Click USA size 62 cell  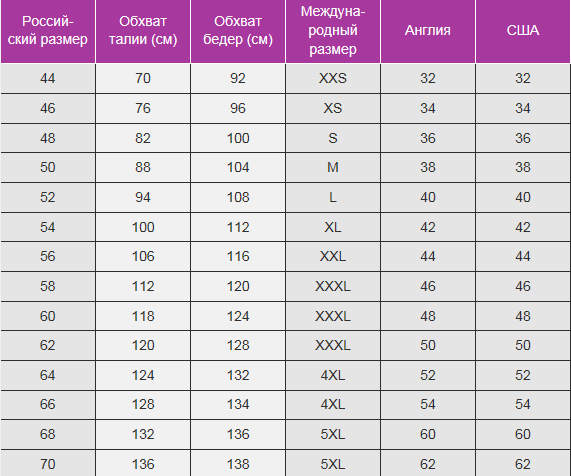point(523,464)
